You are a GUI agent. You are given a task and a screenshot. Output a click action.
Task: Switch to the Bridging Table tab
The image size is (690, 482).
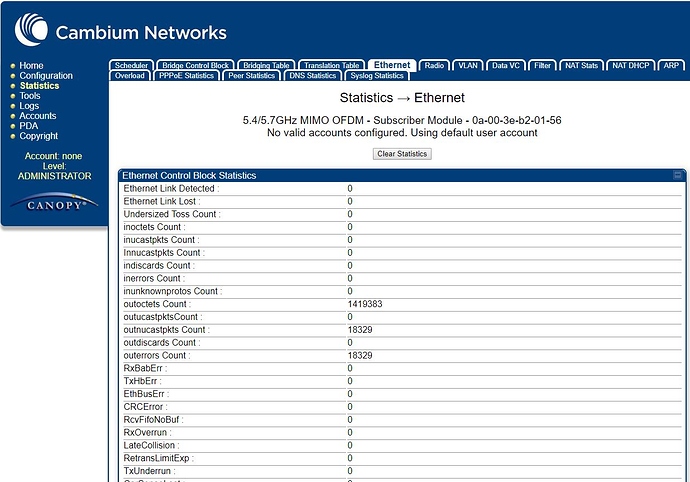(266, 65)
